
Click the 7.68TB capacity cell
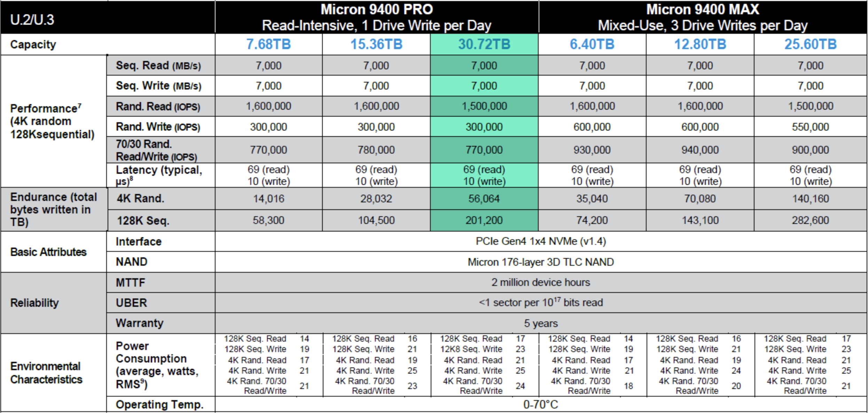tap(268, 44)
